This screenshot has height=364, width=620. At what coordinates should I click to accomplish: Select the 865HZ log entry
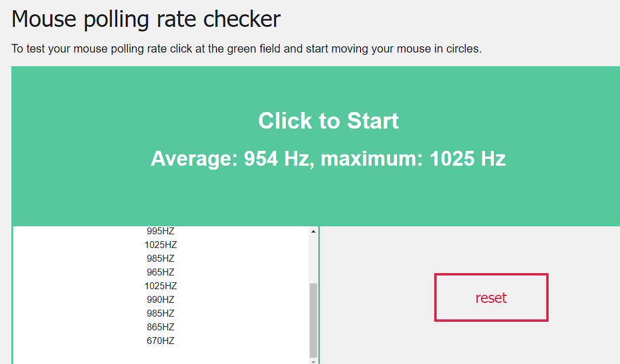(x=161, y=327)
